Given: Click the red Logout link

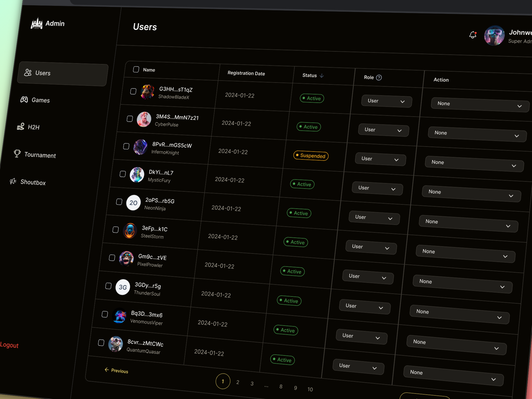Looking at the screenshot, I should point(9,345).
